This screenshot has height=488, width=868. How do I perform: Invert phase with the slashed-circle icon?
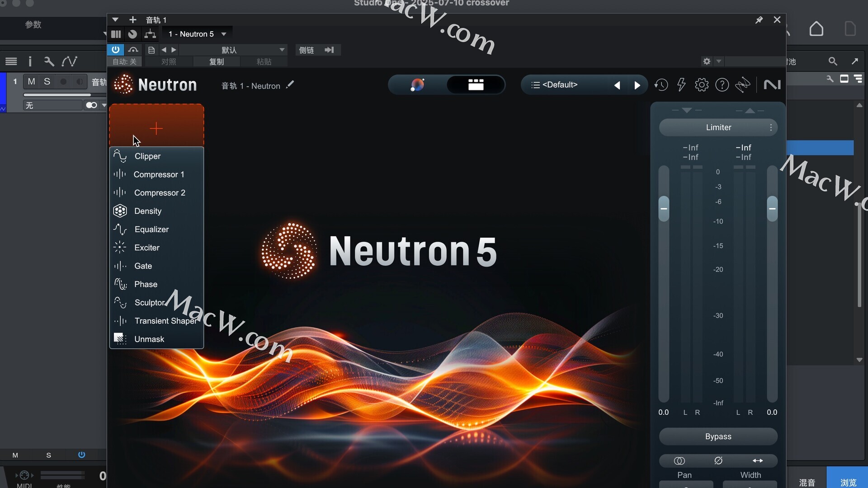(718, 461)
